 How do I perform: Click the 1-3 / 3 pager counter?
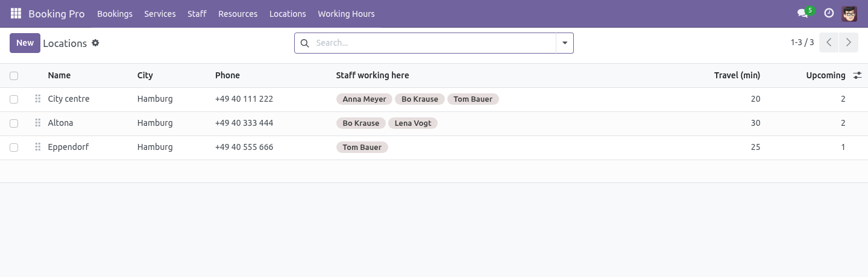coord(802,42)
